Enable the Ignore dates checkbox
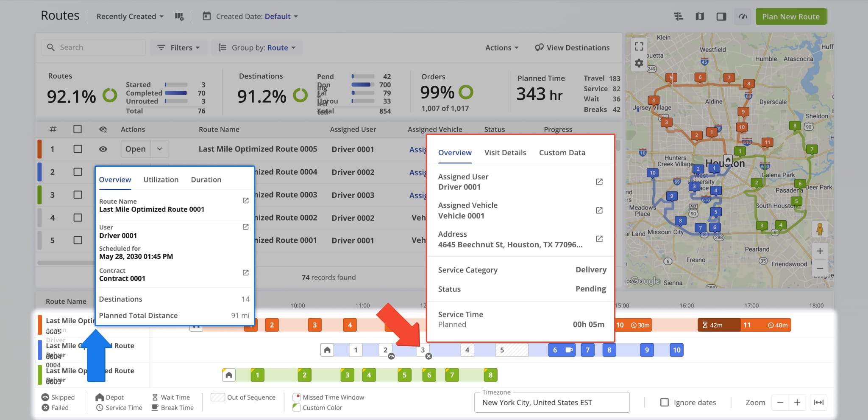The height and width of the screenshot is (420, 868). [665, 402]
